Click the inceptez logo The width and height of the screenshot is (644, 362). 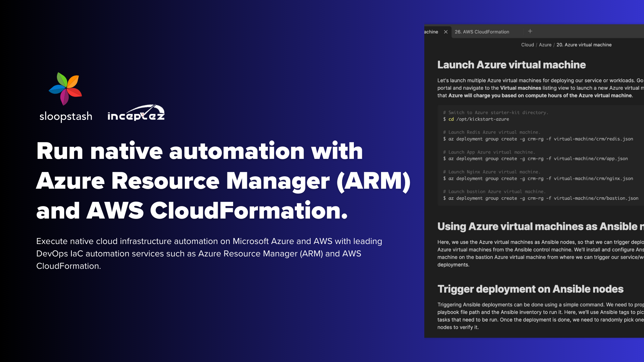(136, 113)
